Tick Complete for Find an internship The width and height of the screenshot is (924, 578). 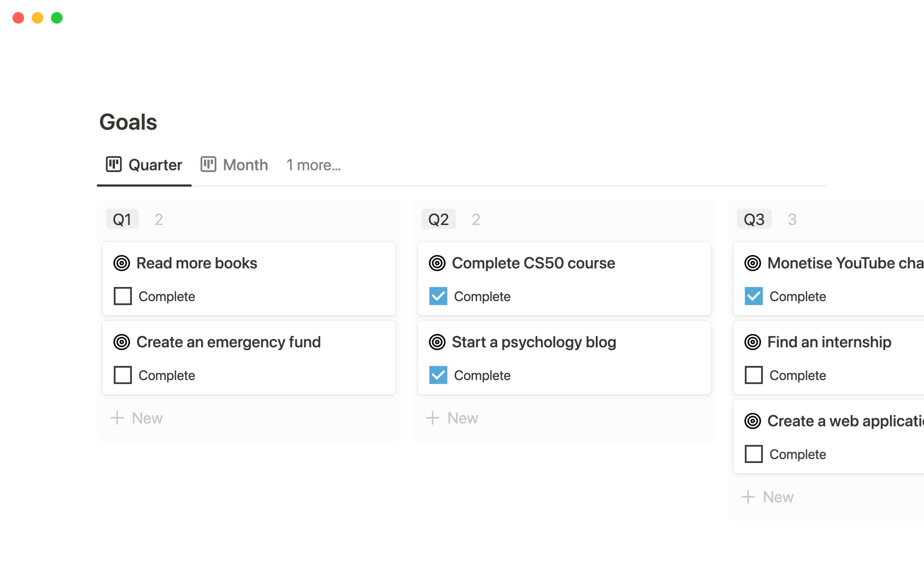[x=754, y=375]
